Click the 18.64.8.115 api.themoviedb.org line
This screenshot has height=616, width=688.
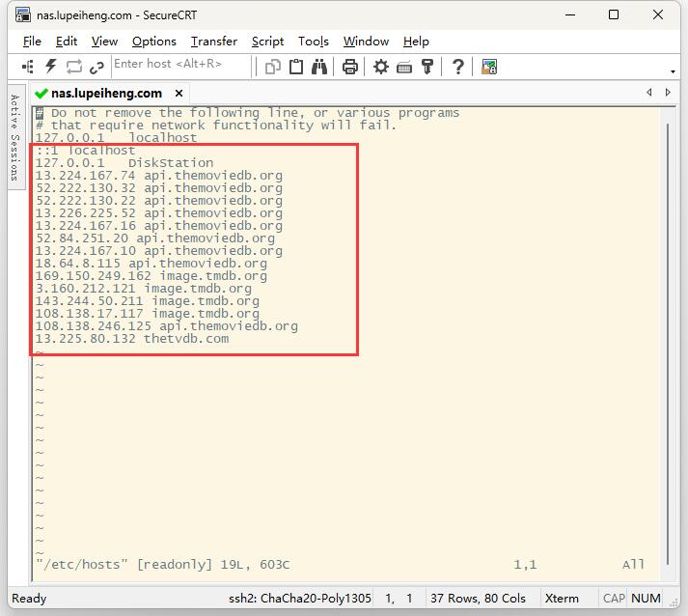(x=151, y=264)
